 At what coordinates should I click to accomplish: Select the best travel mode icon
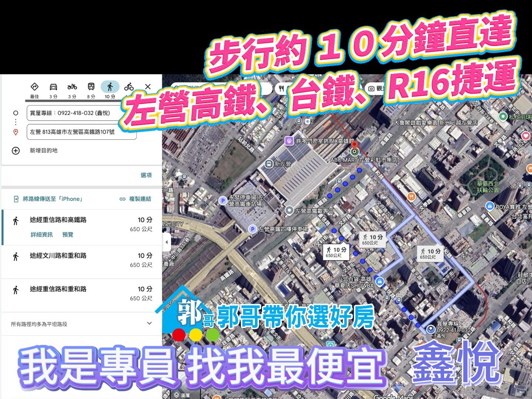34,87
